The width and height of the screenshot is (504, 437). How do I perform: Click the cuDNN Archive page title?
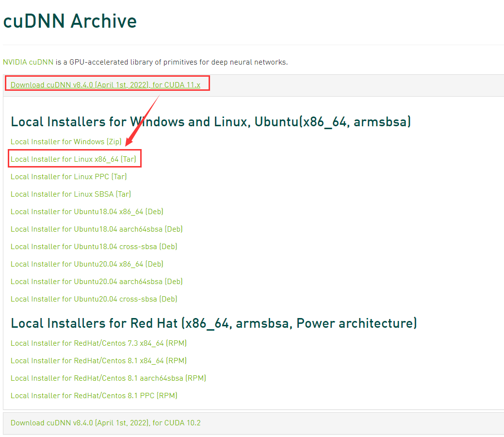click(70, 21)
